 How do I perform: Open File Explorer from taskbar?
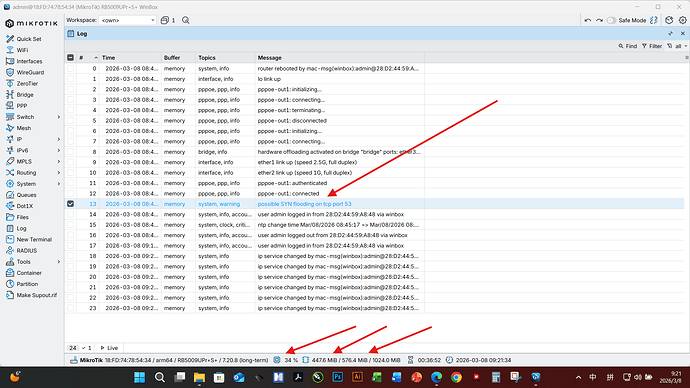(199, 377)
